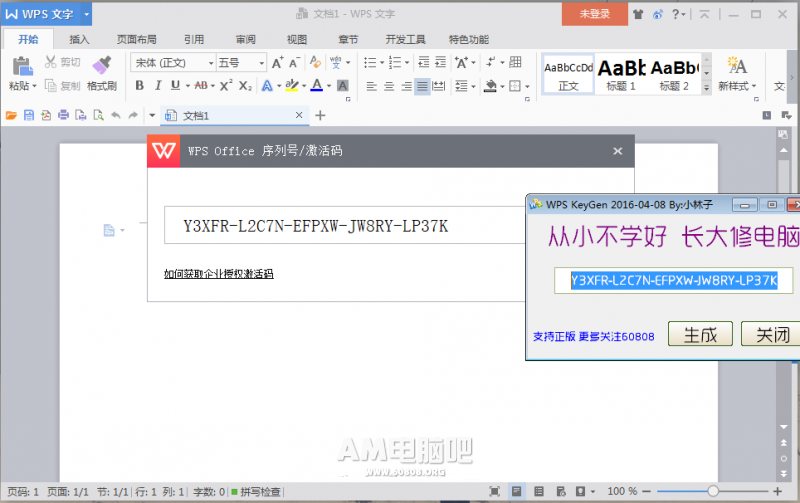Select the Format Painter (格式刷) brush
Image resolution: width=800 pixels, height=503 pixels.
[x=102, y=65]
